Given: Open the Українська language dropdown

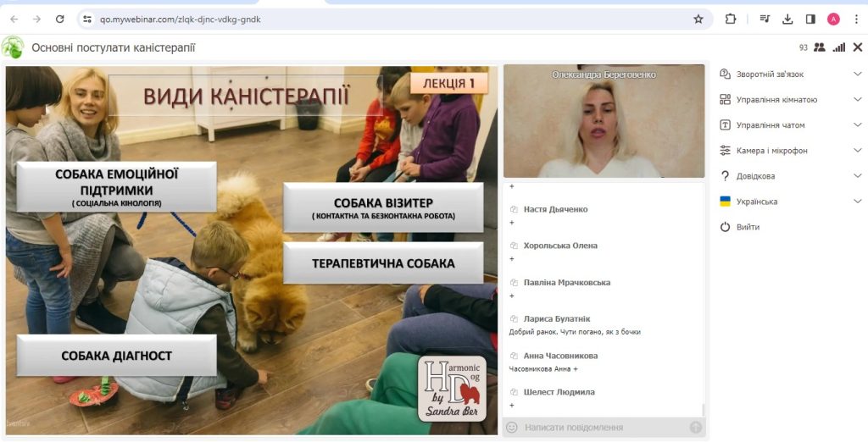Looking at the screenshot, I should [x=788, y=202].
